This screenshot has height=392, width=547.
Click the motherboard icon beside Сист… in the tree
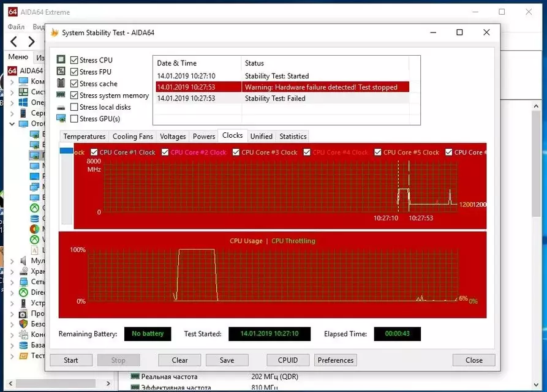[x=23, y=92]
